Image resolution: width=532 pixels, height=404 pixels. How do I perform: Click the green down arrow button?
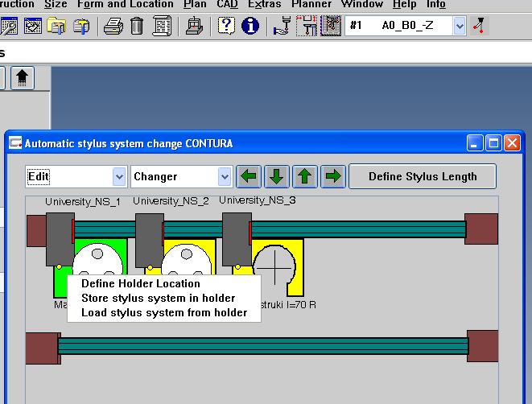(277, 176)
